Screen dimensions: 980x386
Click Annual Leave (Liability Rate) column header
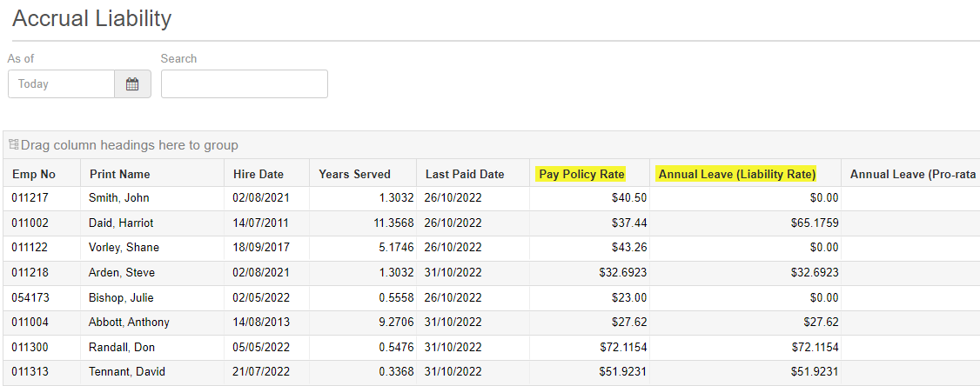click(736, 174)
